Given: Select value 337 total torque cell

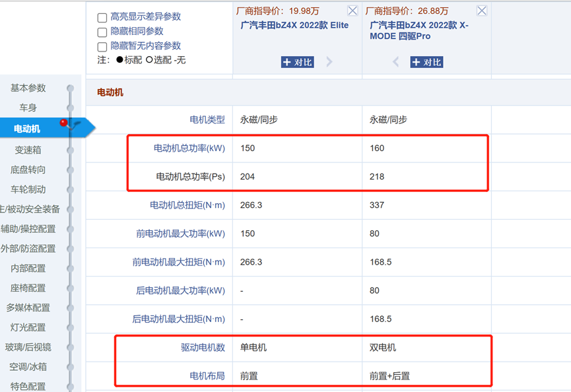Looking at the screenshot, I should click(x=377, y=205).
